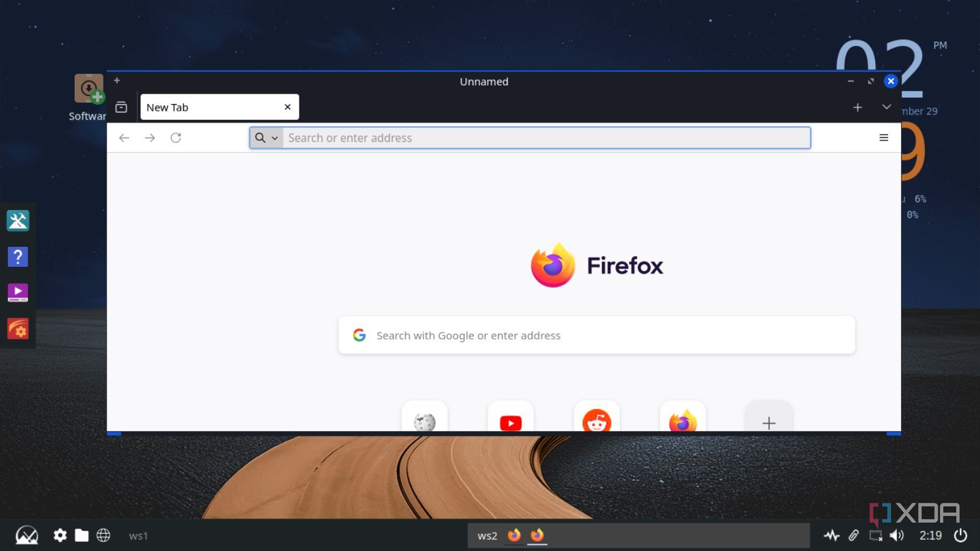
Task: Go back using the browser back arrow
Action: [124, 138]
